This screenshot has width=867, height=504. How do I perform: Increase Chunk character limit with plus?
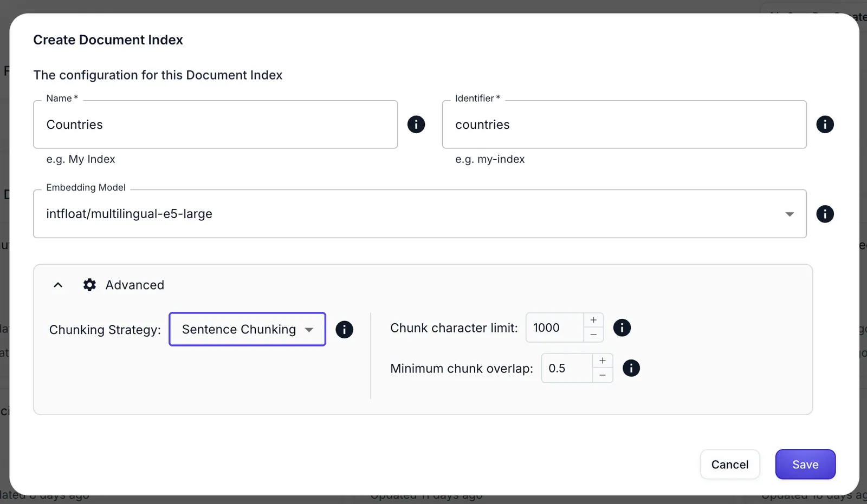pos(593,320)
